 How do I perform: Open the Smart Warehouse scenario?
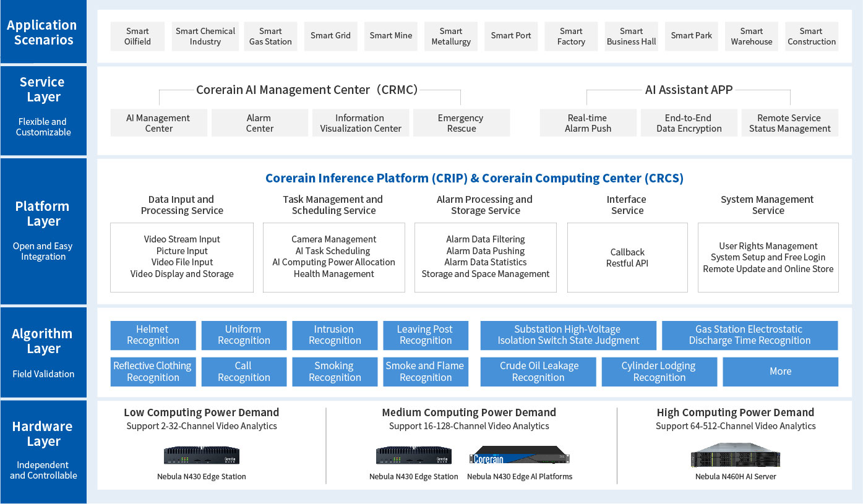pos(751,36)
